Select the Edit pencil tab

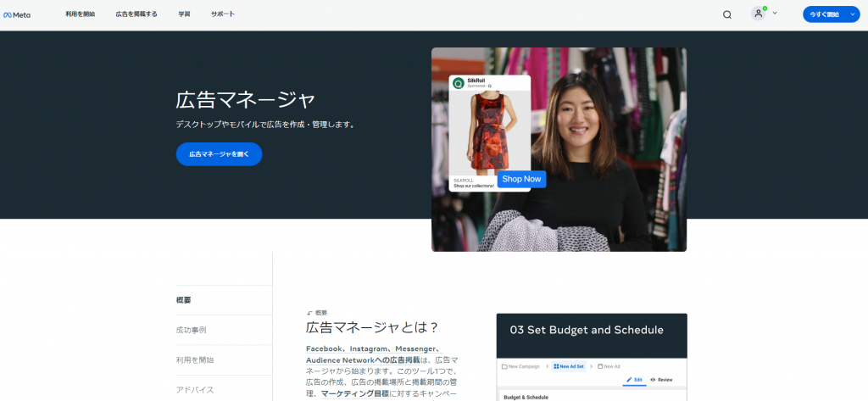(x=634, y=380)
